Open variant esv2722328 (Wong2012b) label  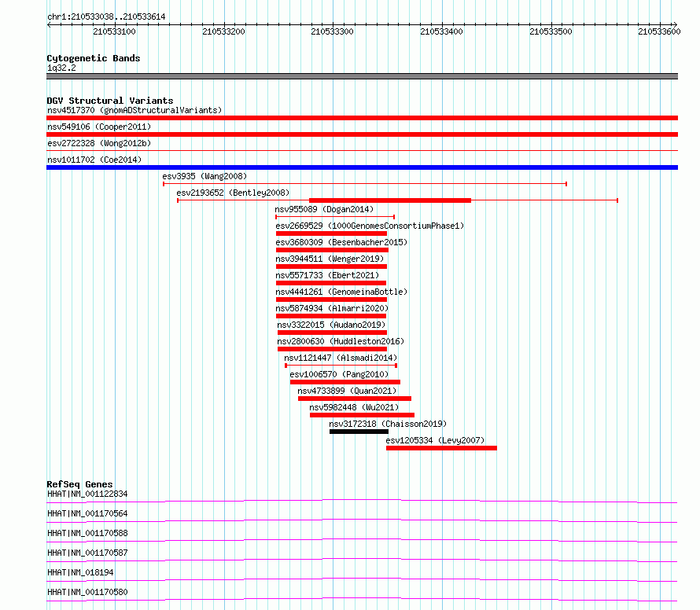pyautogui.click(x=99, y=143)
